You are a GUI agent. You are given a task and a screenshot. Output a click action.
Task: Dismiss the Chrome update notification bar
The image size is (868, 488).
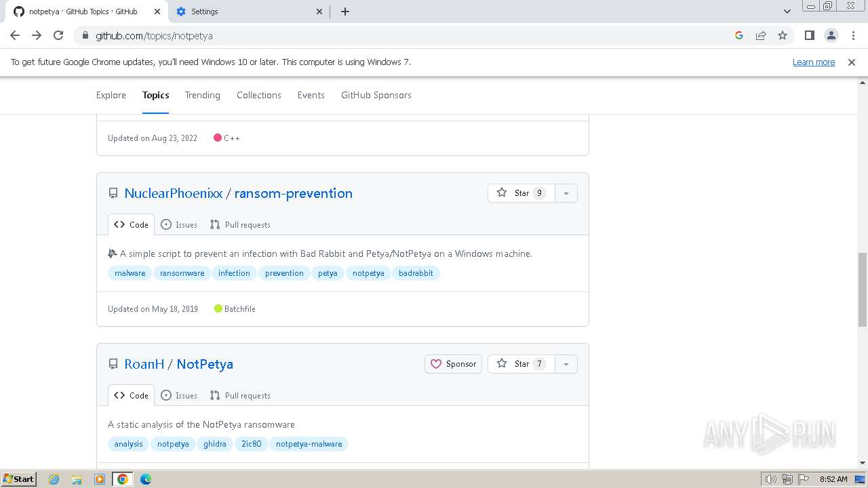click(852, 62)
